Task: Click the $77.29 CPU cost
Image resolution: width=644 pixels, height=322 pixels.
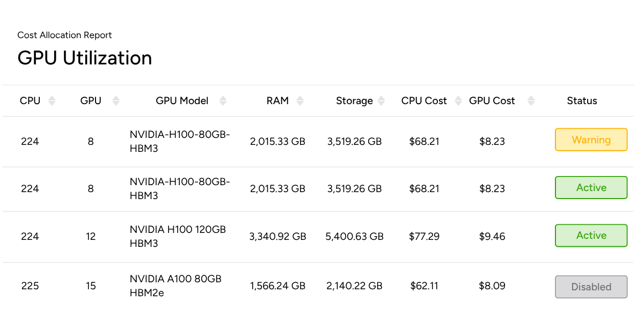Action: (424, 237)
